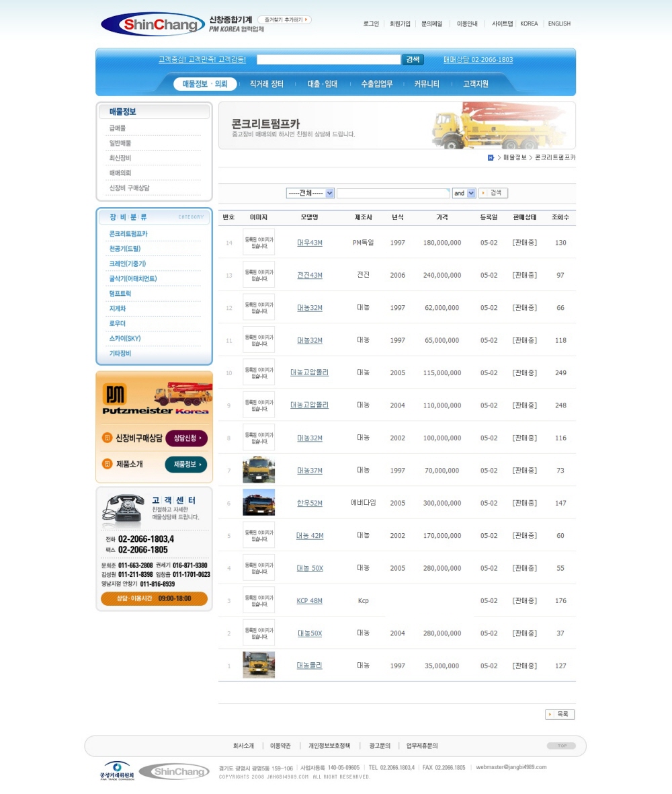Viewport: 672px width, 794px height.
Task: Click the 목록 list button
Action: [560, 714]
